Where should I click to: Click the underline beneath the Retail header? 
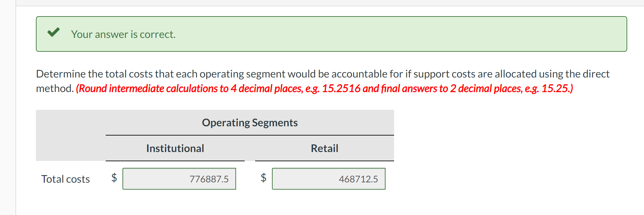(325, 161)
